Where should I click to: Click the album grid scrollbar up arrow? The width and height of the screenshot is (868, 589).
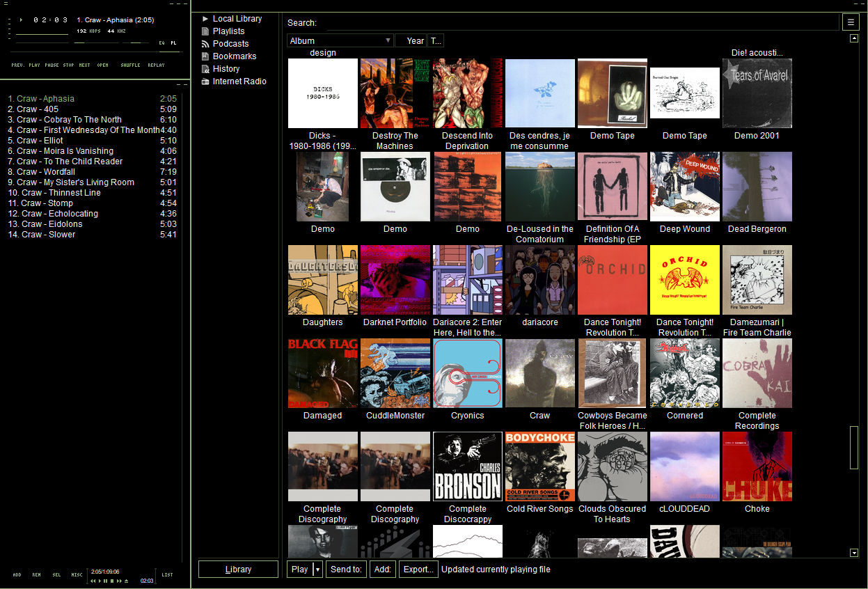(854, 38)
